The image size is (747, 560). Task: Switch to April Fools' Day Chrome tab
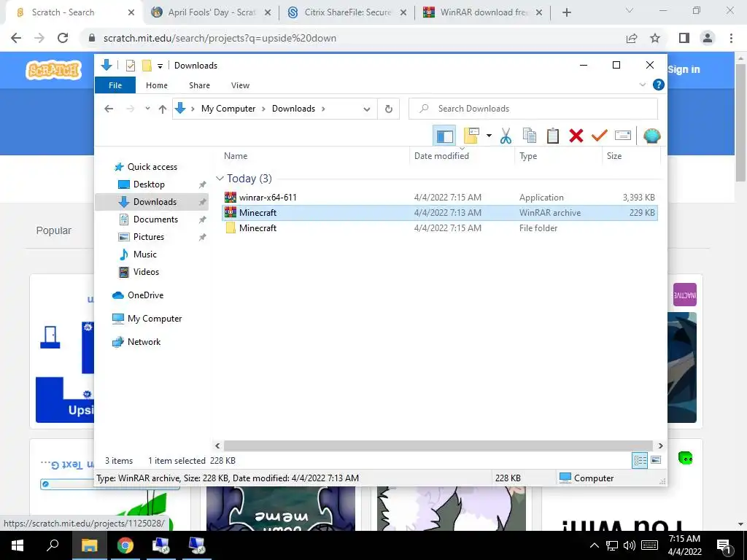tap(211, 12)
